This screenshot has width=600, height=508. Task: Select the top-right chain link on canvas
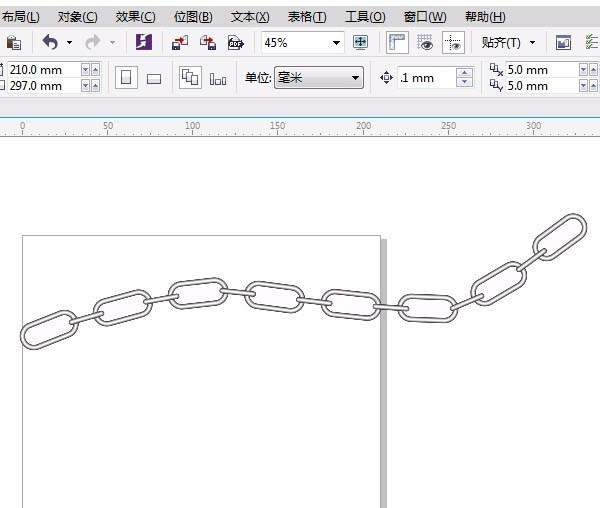560,237
